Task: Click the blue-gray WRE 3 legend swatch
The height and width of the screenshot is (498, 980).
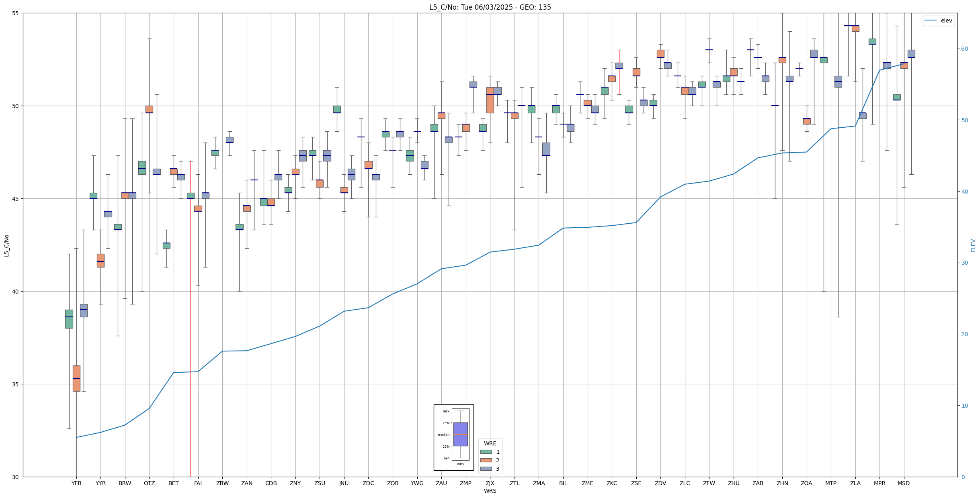Action: click(x=486, y=469)
